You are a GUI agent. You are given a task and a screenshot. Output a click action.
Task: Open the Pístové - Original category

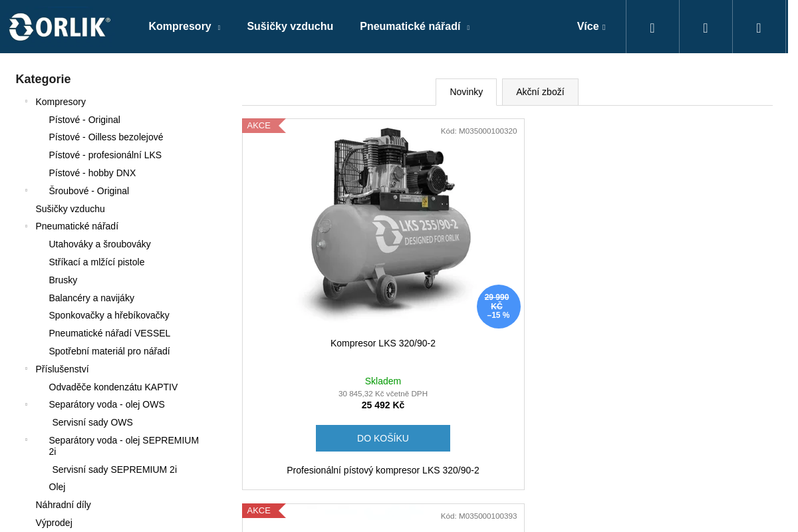coord(84,120)
